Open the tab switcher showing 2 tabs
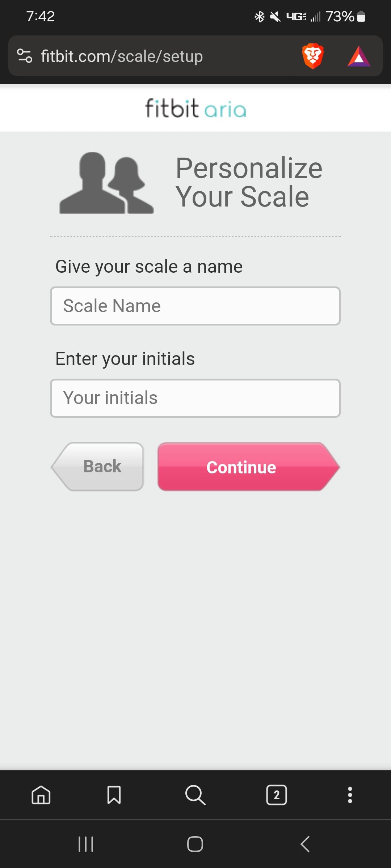The height and width of the screenshot is (868, 391). (x=277, y=795)
